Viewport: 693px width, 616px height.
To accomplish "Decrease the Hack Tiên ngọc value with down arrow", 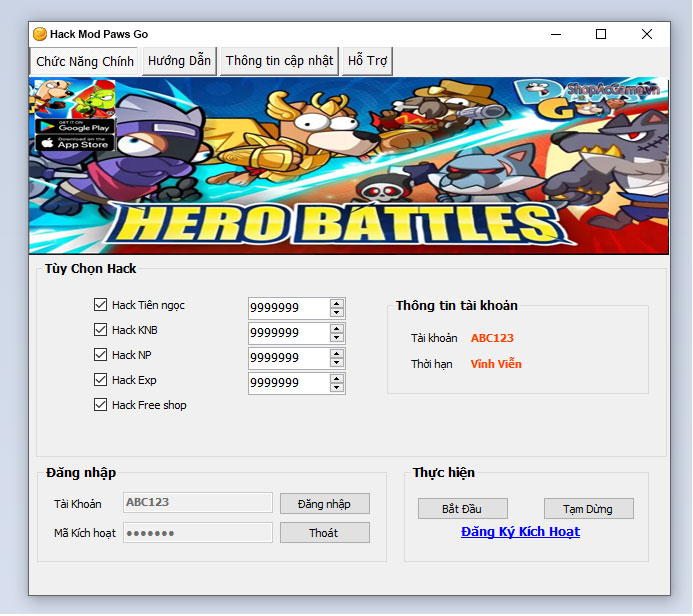I will [x=337, y=312].
